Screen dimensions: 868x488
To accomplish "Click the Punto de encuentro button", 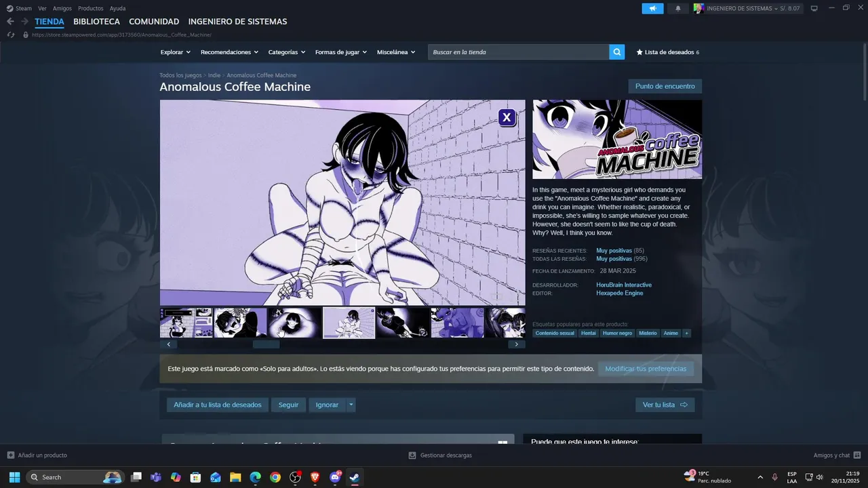I will [665, 86].
